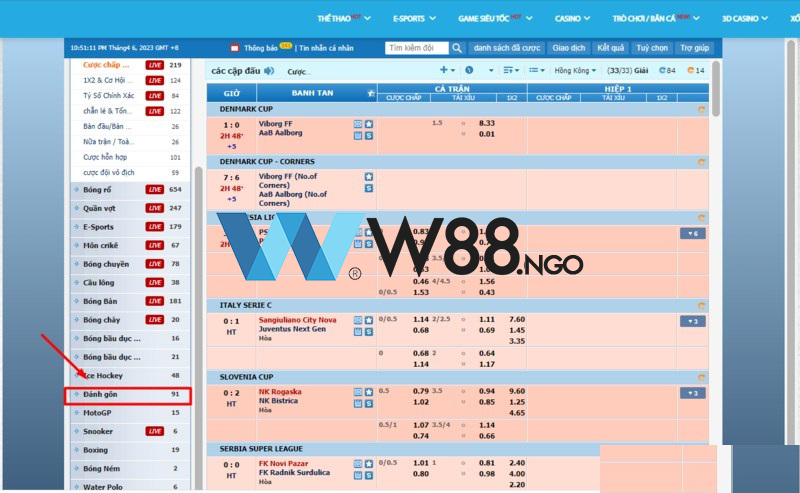Open the E-SPORTS top menu
Image resolution: width=800 pixels, height=493 pixels.
[x=414, y=18]
